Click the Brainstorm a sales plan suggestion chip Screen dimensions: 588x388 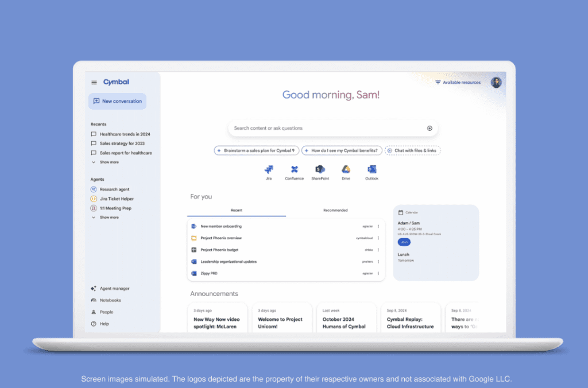pyautogui.click(x=256, y=150)
